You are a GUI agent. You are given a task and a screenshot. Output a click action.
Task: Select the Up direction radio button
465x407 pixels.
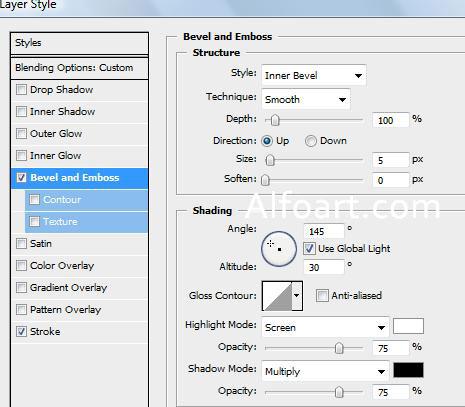click(267, 141)
